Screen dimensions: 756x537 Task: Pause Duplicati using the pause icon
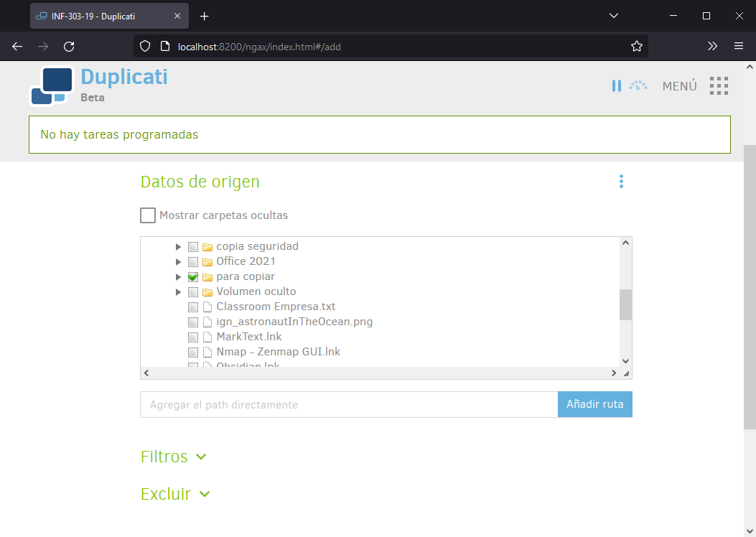tap(616, 86)
